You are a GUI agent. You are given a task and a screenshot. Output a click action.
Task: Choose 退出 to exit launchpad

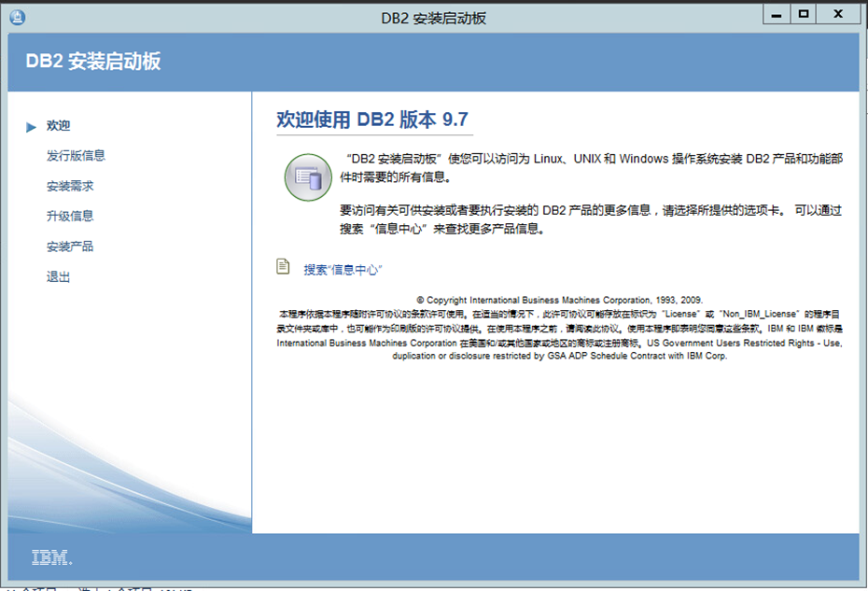(58, 277)
